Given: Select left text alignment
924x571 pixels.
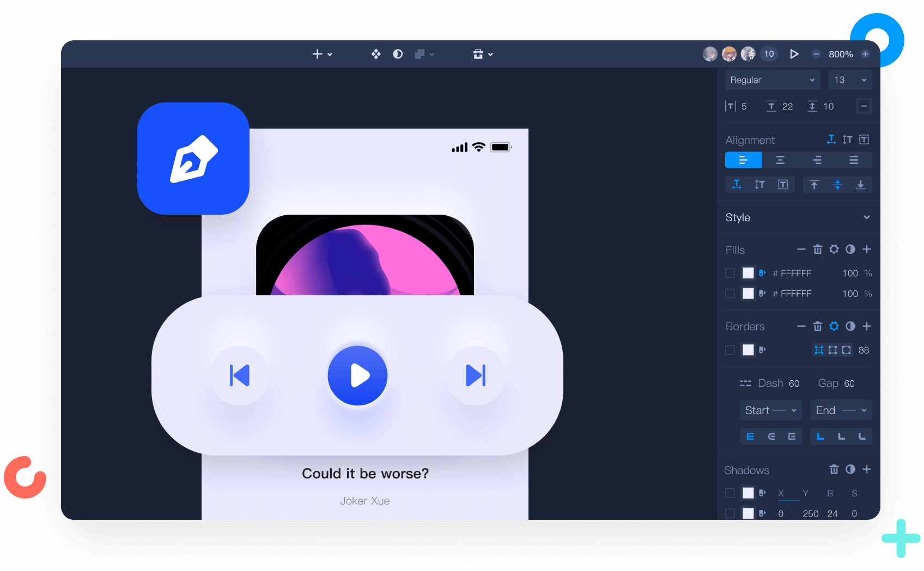Looking at the screenshot, I should (x=743, y=160).
